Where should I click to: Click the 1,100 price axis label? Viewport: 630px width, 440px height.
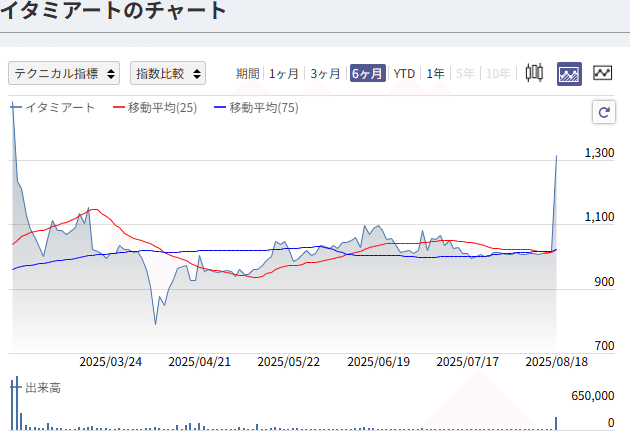[599, 217]
